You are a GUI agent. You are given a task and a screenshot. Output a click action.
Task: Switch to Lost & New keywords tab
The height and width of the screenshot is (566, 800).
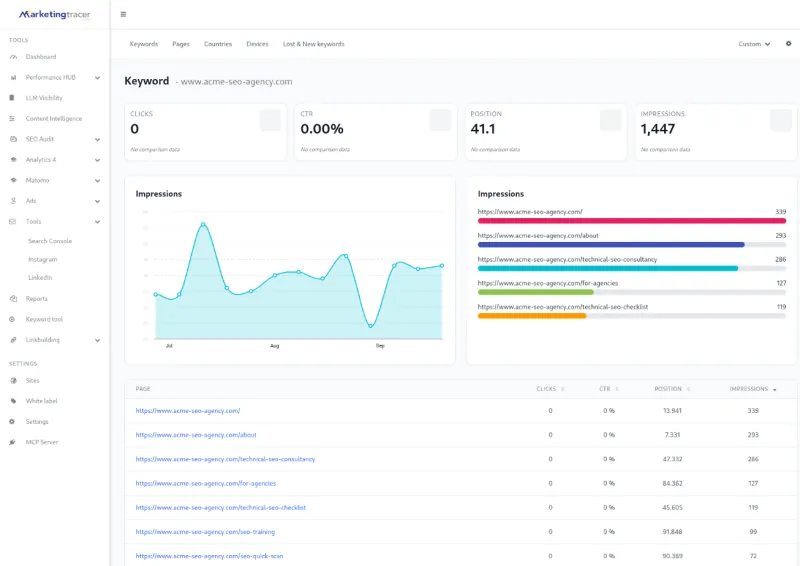pos(314,44)
